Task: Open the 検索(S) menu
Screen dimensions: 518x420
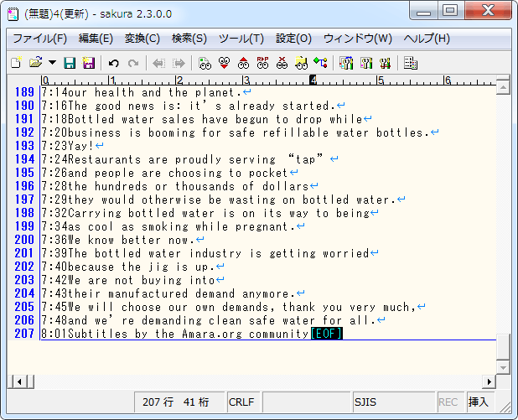Action: coord(189,39)
